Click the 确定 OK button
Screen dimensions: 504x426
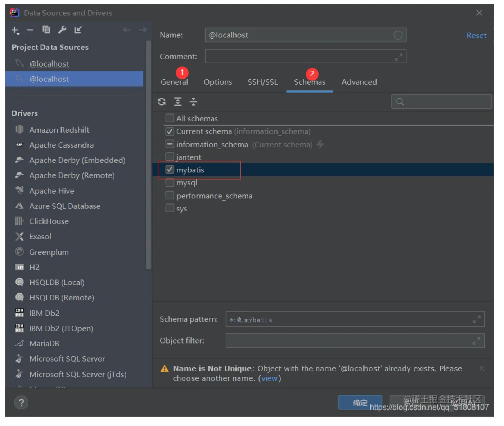[x=360, y=403]
